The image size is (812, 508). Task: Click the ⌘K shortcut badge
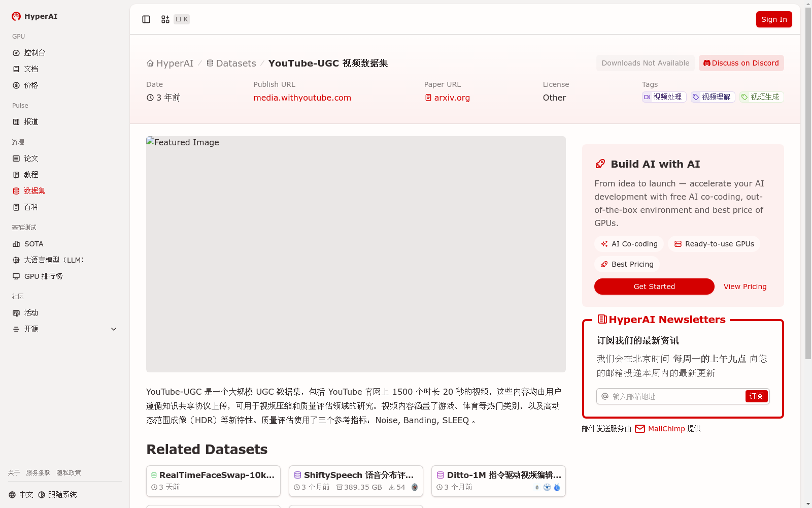182,19
